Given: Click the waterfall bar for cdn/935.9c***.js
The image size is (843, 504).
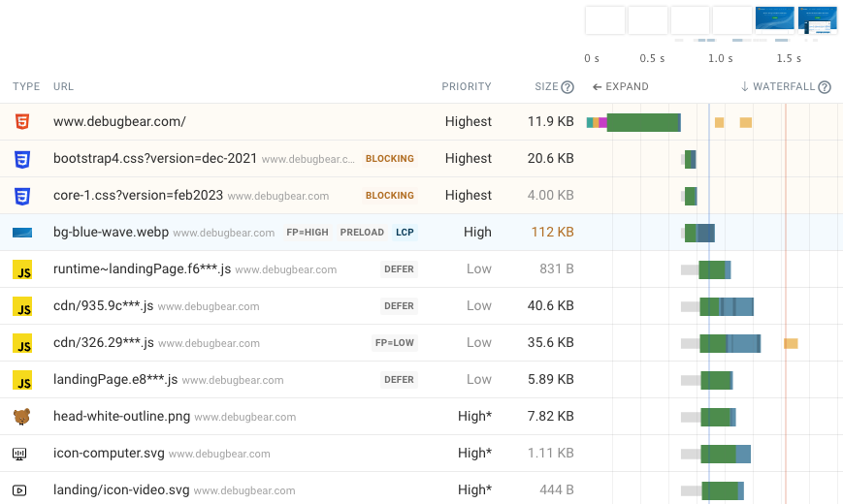Looking at the screenshot, I should click(727, 307).
